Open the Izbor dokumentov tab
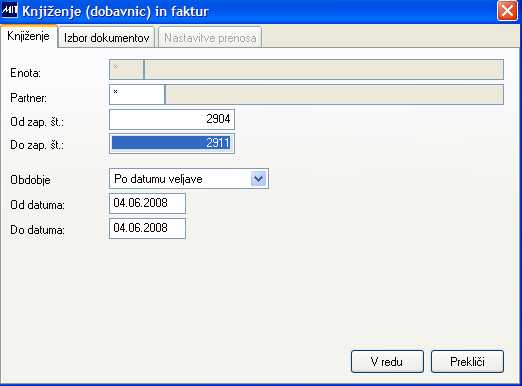 106,38
